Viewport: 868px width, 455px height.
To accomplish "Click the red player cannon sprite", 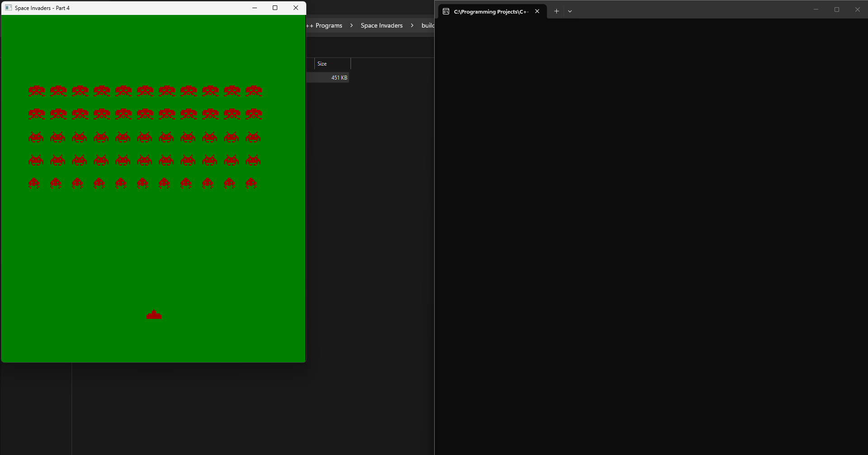I will click(x=154, y=314).
